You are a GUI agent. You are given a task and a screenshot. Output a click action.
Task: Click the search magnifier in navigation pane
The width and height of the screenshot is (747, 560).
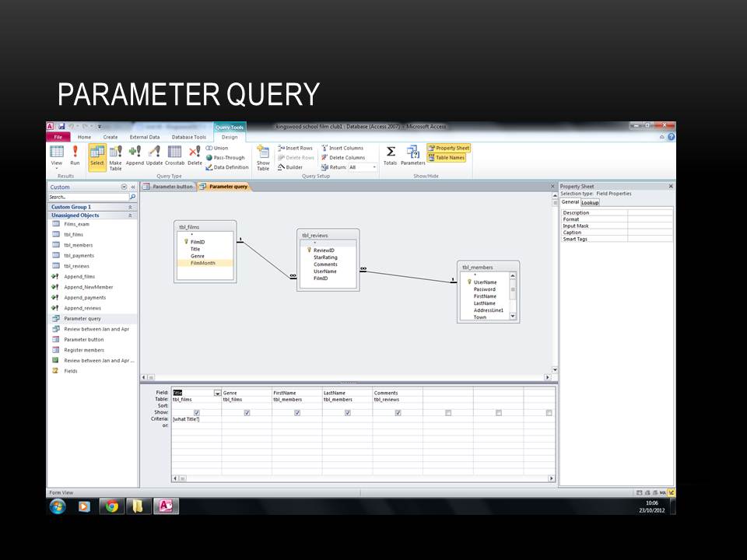133,197
